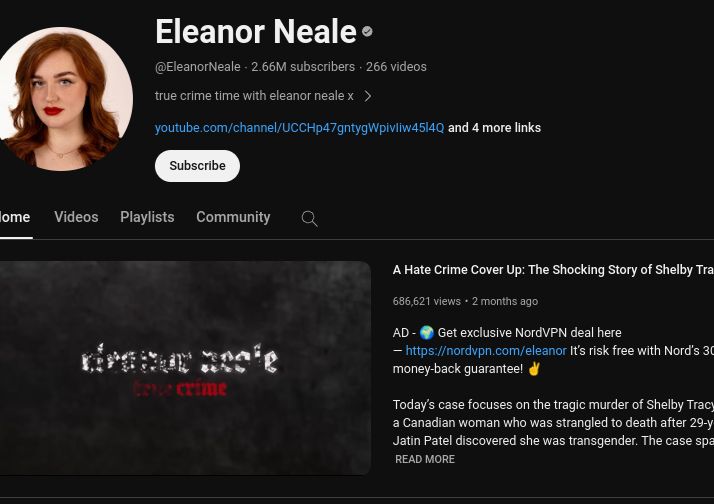Open the "A Hate Crime Cover Up" video title
Viewport: 714px width, 504px height.
[x=553, y=270]
